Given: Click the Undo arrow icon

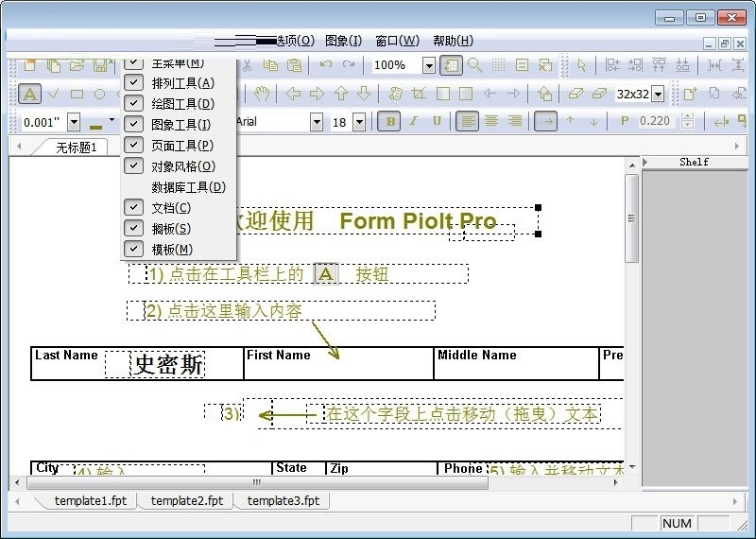Looking at the screenshot, I should click(325, 64).
